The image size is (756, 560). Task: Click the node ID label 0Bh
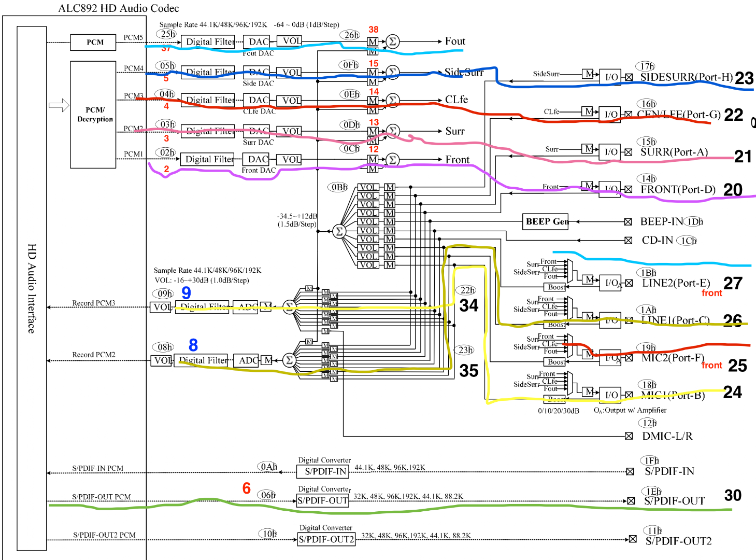pos(339,187)
